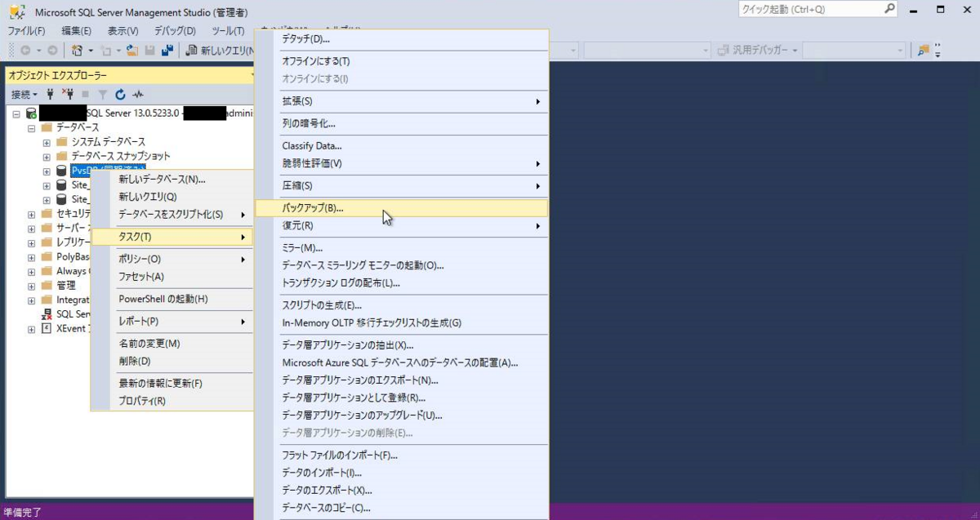Click the データベース folder icon

47,127
